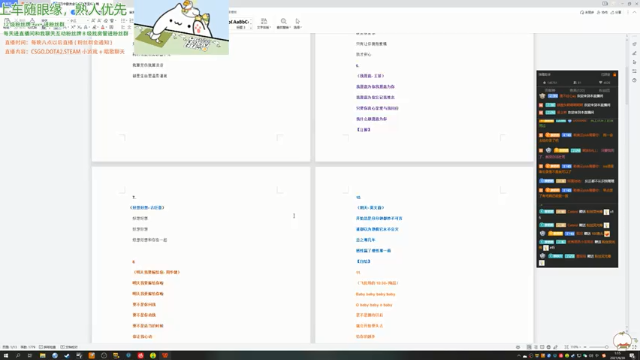Click the bottom round icon in the right sidebar
The width and height of the screenshot is (640, 360).
click(634, 80)
